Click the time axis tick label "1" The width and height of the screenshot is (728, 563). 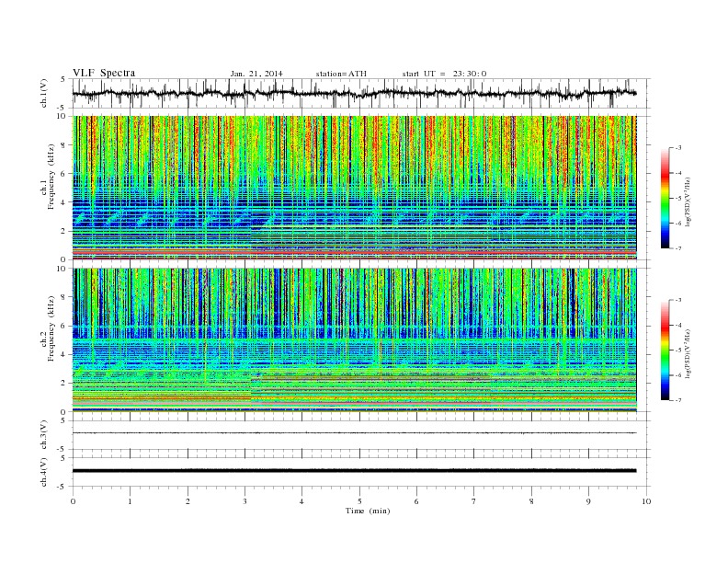(x=130, y=501)
